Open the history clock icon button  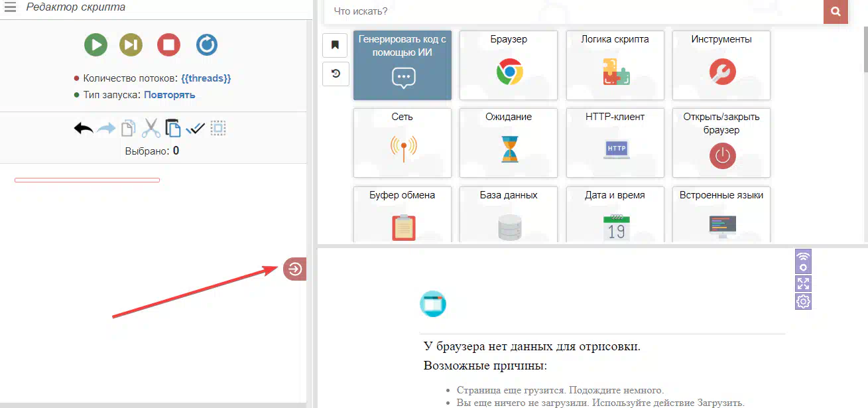point(336,74)
